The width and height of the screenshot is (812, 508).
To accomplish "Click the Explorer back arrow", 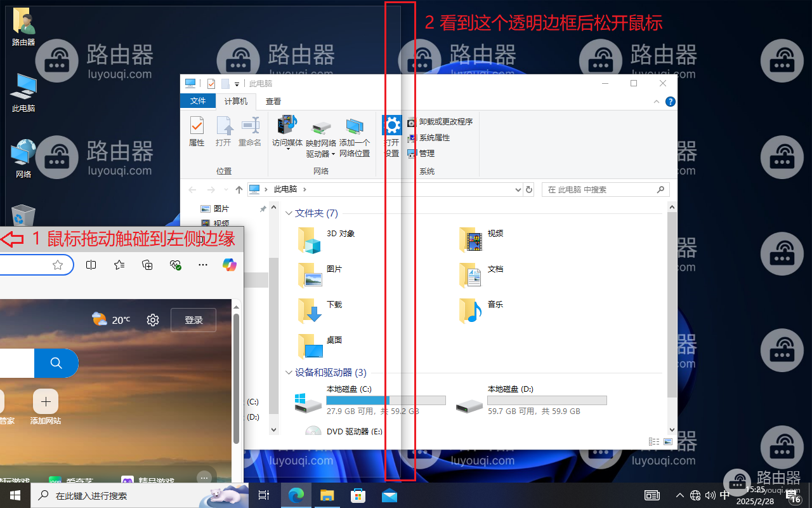I will coord(192,189).
